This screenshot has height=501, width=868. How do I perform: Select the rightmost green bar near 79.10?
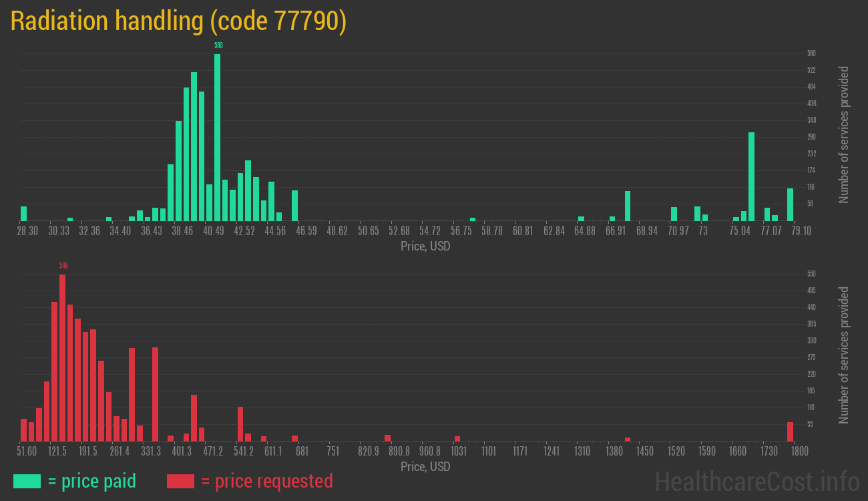790,204
